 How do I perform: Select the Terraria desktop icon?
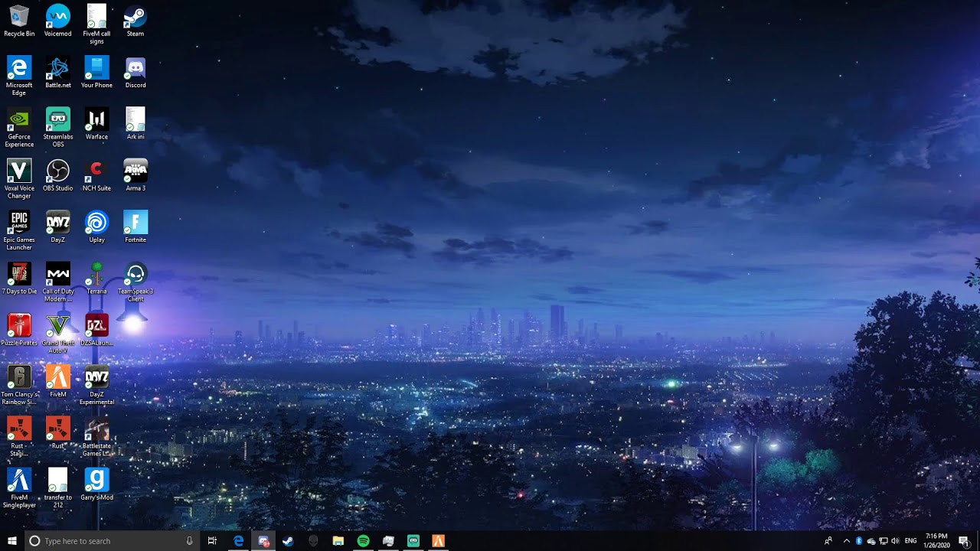96,278
